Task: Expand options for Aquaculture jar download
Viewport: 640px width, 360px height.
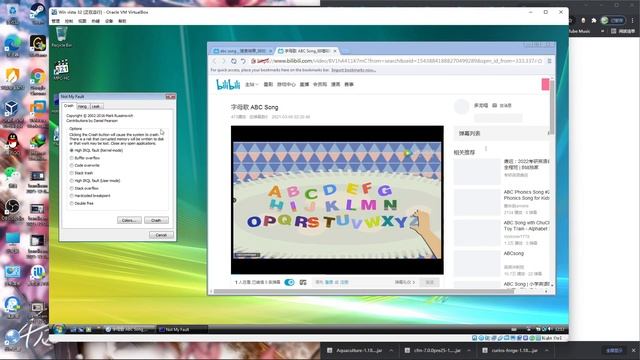Action: coord(391,350)
